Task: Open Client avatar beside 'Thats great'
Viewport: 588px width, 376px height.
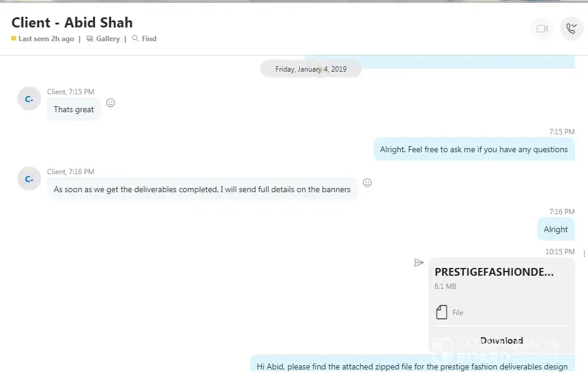Action: [29, 98]
